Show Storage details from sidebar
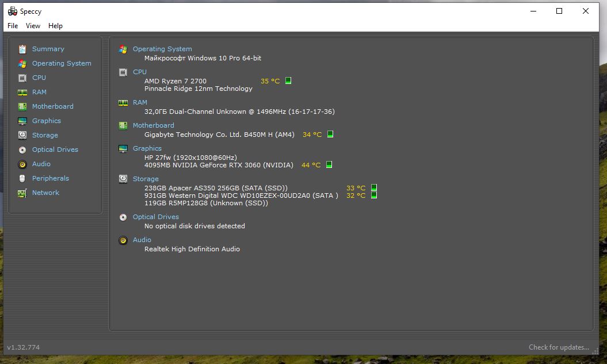This screenshot has height=364, width=607. click(x=45, y=135)
